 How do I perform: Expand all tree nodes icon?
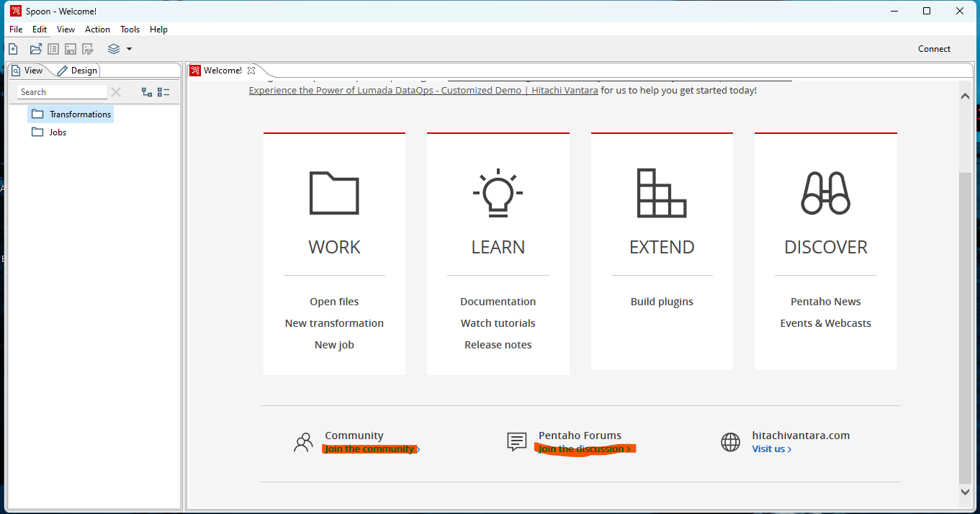[147, 92]
